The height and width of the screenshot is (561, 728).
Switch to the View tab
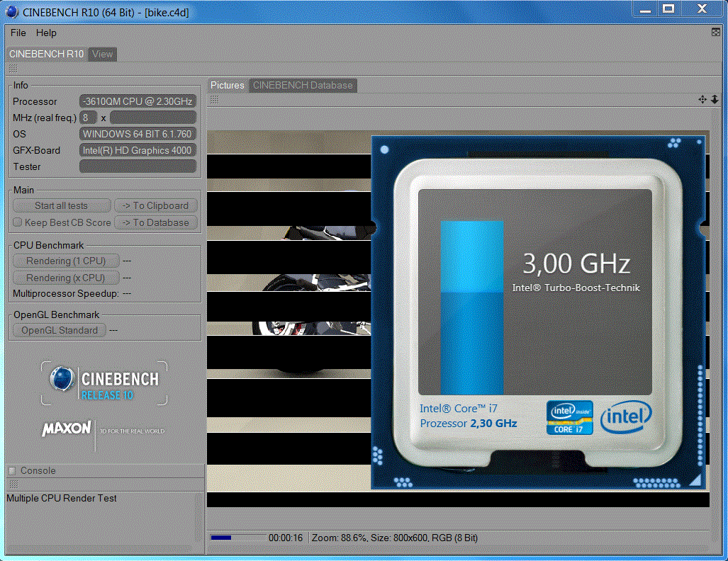tap(102, 55)
